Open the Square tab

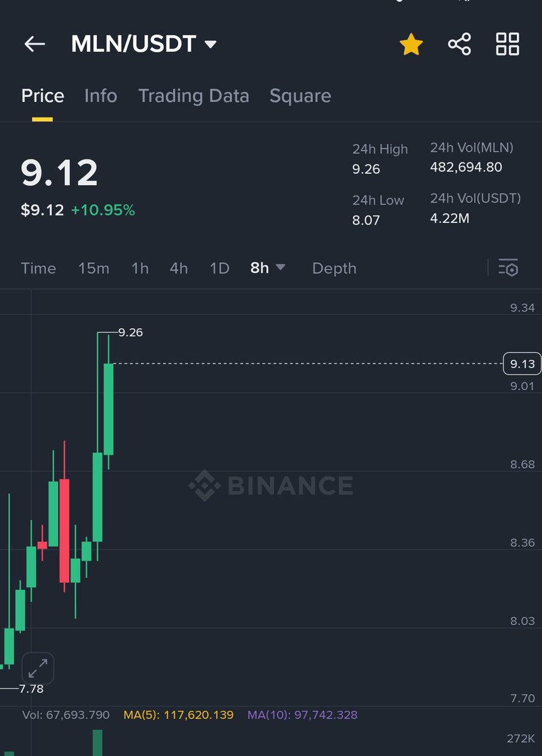click(300, 96)
